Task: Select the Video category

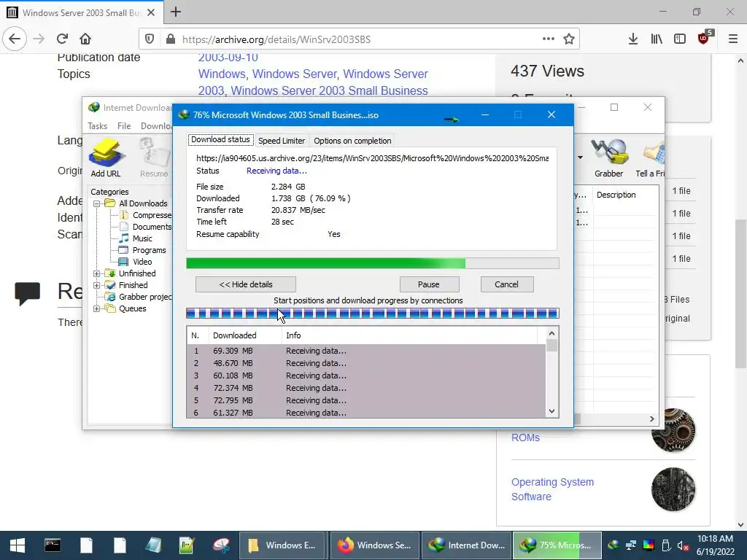Action: click(142, 262)
